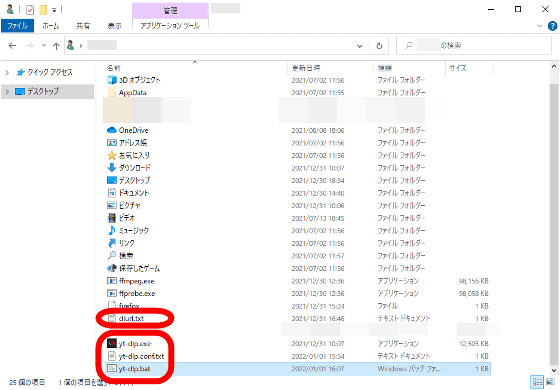Open address bar history dropdown
Image resolution: width=560 pixels, height=390 pixels.
pos(359,46)
